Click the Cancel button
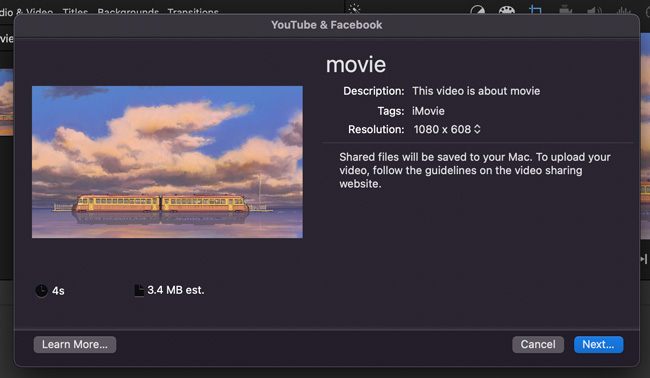The width and height of the screenshot is (650, 378). tap(538, 344)
